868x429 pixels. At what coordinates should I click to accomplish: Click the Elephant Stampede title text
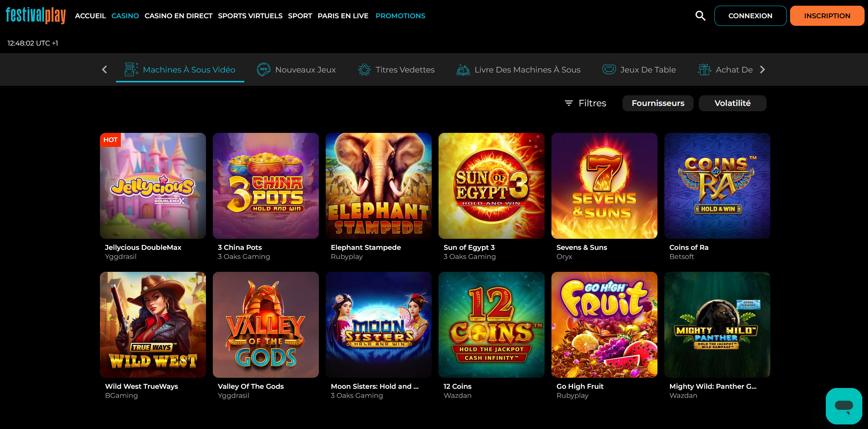click(x=366, y=247)
